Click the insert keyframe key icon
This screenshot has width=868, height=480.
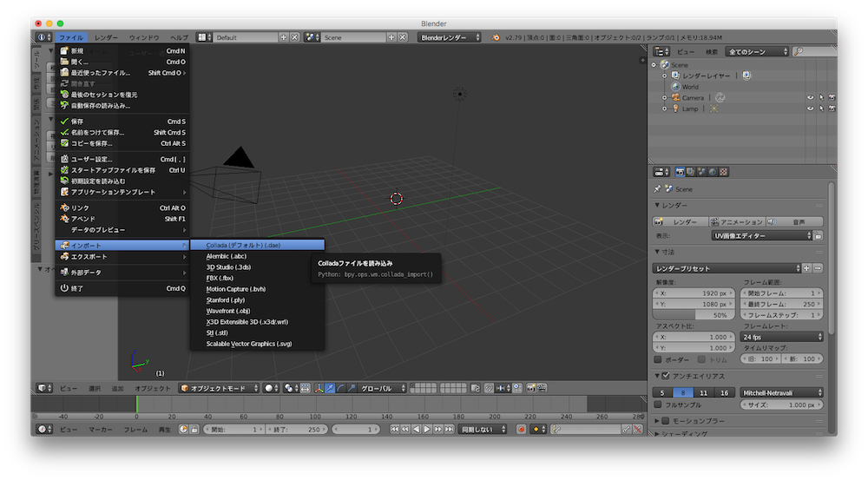click(626, 430)
